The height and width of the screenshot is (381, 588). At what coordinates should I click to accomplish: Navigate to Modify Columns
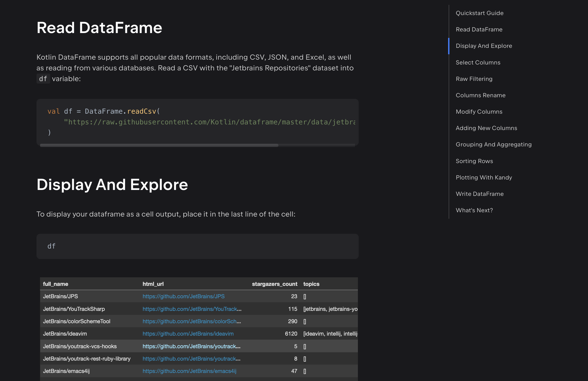pyautogui.click(x=479, y=112)
